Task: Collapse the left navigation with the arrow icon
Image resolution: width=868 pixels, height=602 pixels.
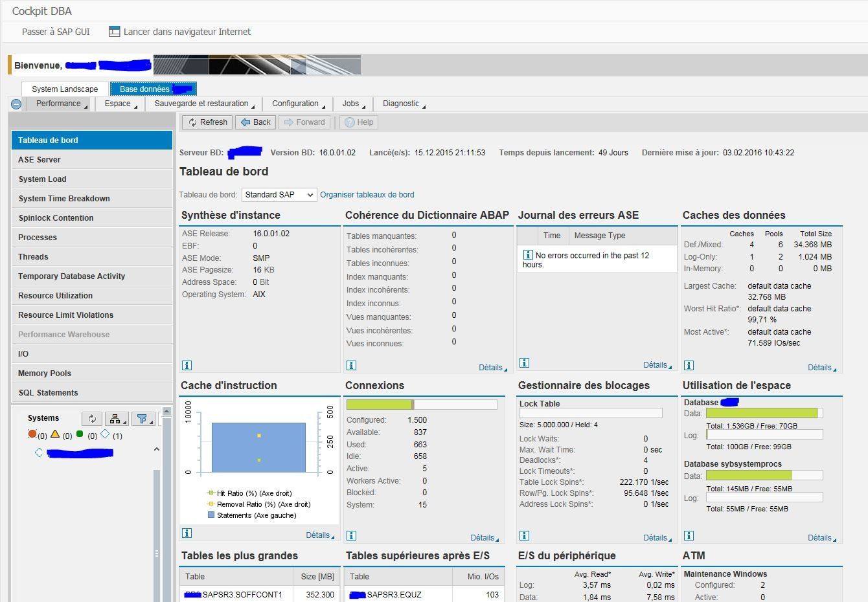Action: pyautogui.click(x=15, y=104)
